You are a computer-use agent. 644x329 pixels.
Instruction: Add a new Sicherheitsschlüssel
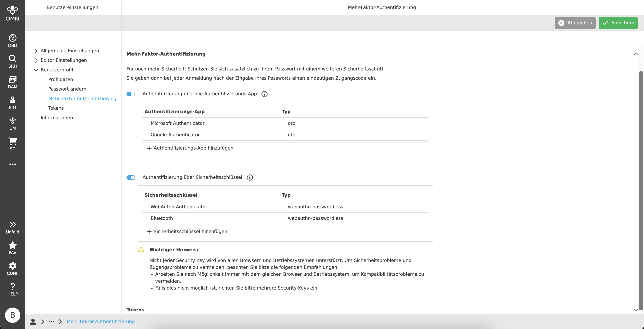pyautogui.click(x=187, y=231)
